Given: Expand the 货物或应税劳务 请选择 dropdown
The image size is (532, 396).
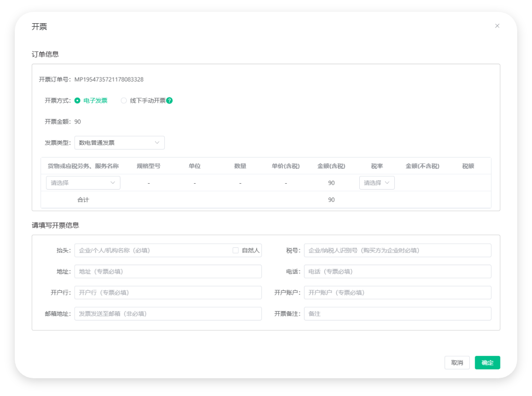Looking at the screenshot, I should click(x=83, y=183).
